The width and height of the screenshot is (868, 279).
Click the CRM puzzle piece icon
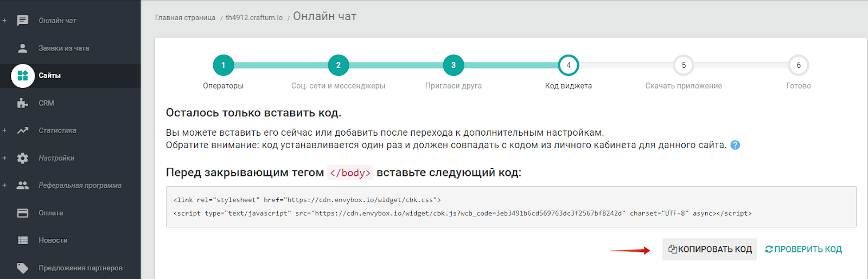point(23,103)
